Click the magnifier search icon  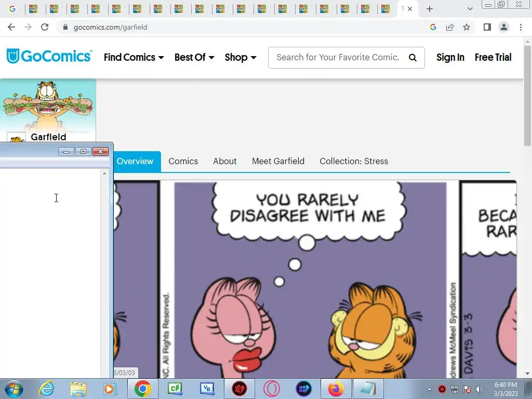(413, 58)
